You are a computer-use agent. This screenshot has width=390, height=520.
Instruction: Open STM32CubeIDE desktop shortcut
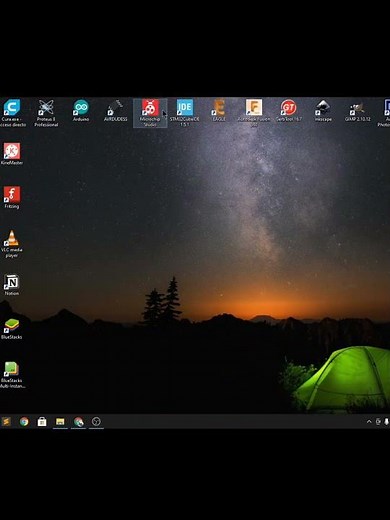click(x=185, y=113)
